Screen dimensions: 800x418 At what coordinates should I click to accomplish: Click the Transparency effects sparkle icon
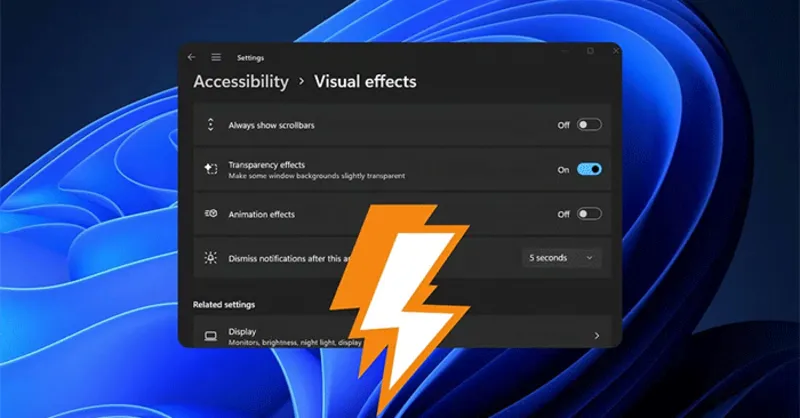click(211, 169)
